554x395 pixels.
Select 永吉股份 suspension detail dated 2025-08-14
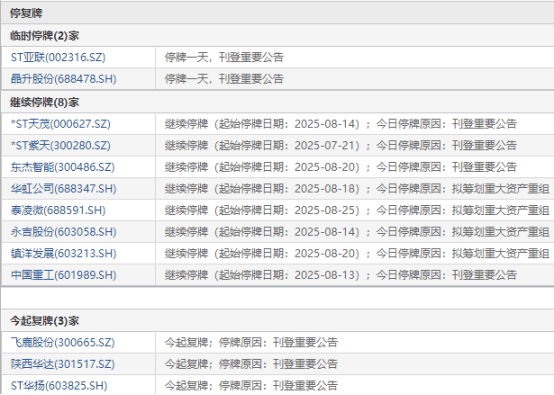(357, 232)
